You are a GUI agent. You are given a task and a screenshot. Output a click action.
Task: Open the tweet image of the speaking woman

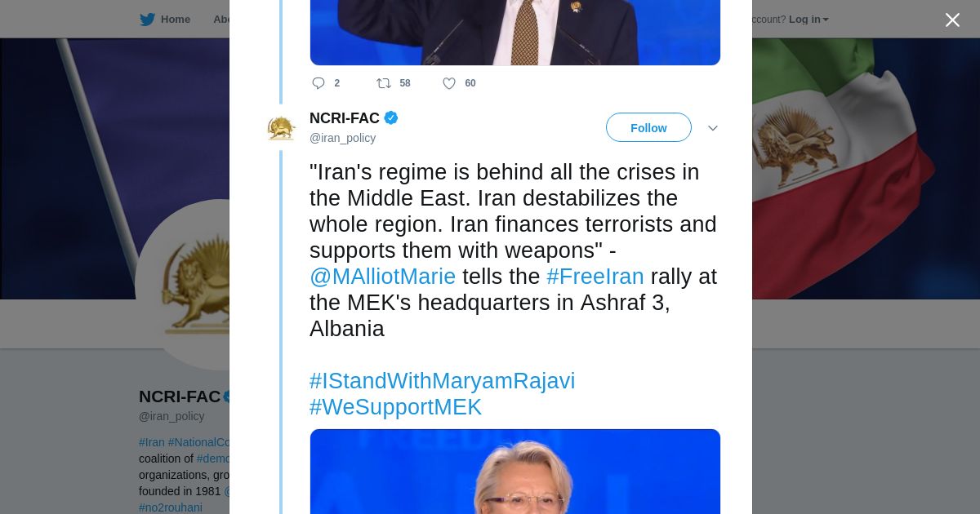coord(515,472)
